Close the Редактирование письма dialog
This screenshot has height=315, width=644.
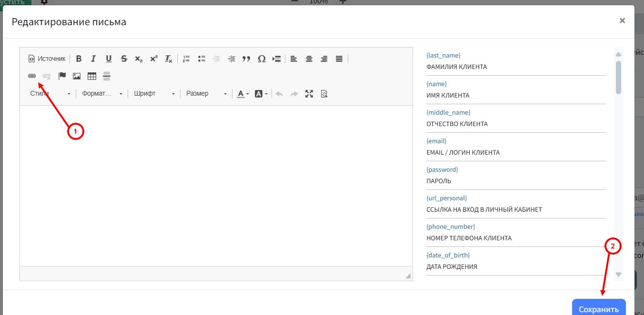pos(622,20)
